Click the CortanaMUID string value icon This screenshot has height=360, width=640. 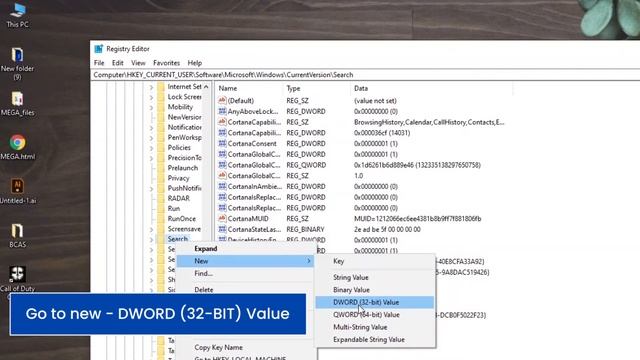click(222, 218)
